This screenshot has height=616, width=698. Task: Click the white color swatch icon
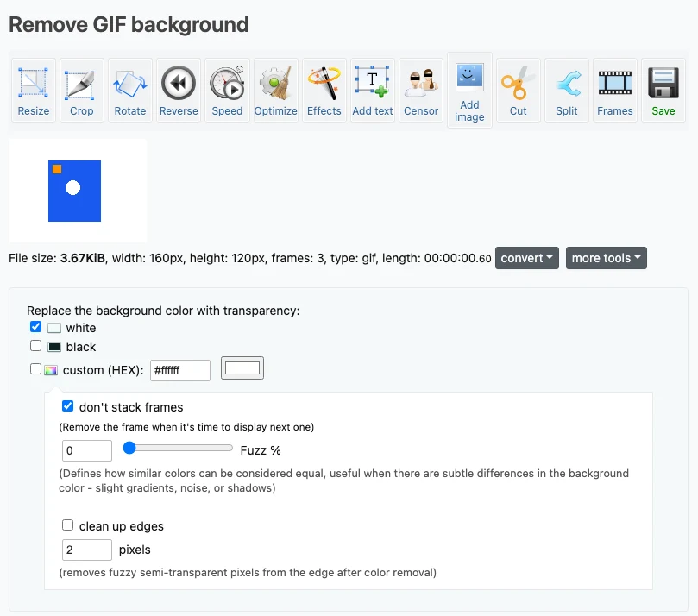(x=54, y=328)
